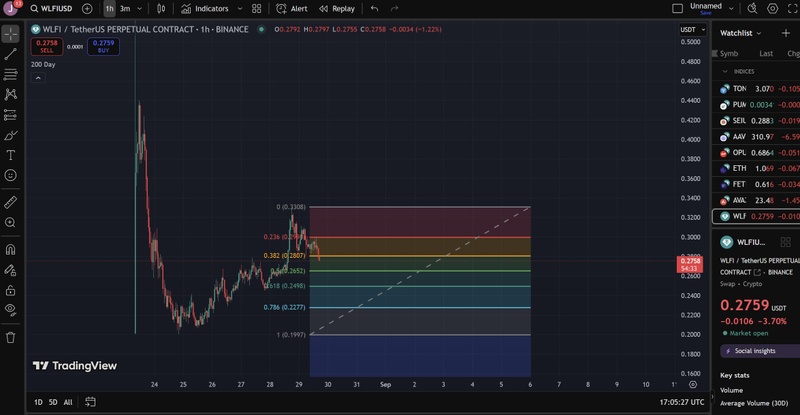Screen dimensions: 800x415
Task: Open the USDT currency dropdown
Action: coord(692,30)
